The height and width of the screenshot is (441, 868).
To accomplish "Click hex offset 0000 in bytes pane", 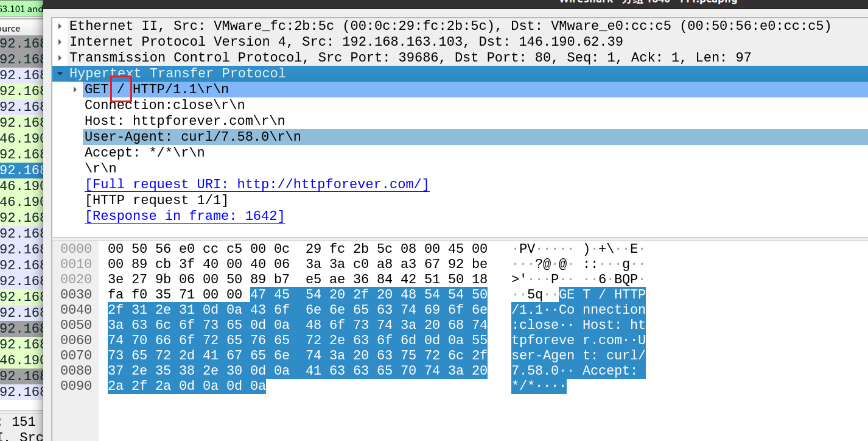I will coord(75,249).
